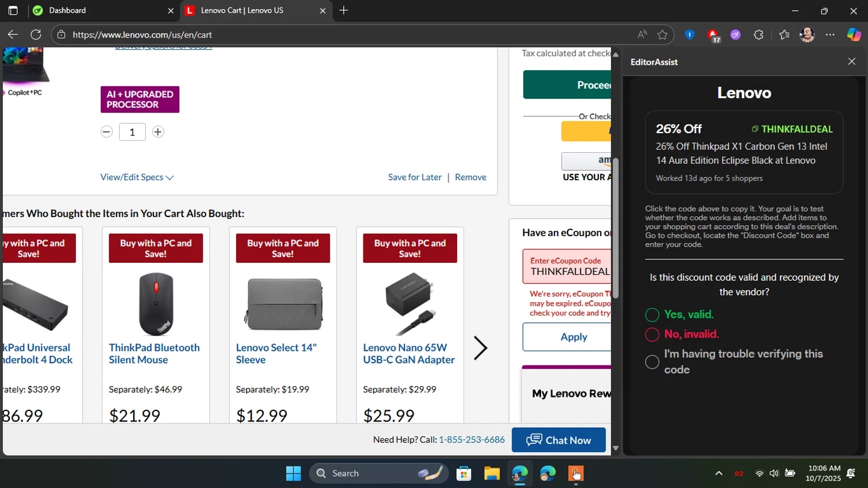Open Microsoft Store from the taskbar

coord(464,474)
